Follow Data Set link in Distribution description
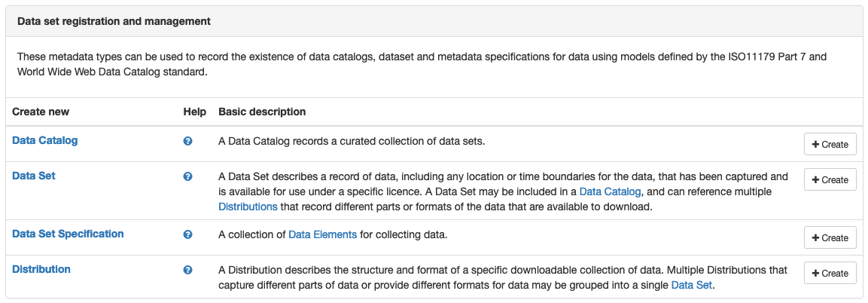 [x=692, y=285]
